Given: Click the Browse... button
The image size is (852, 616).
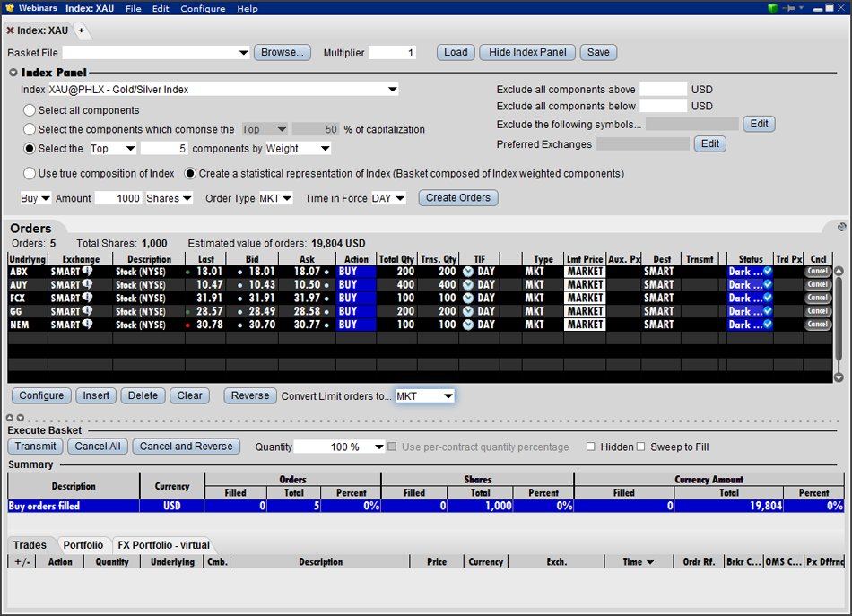Looking at the screenshot, I should click(x=282, y=52).
